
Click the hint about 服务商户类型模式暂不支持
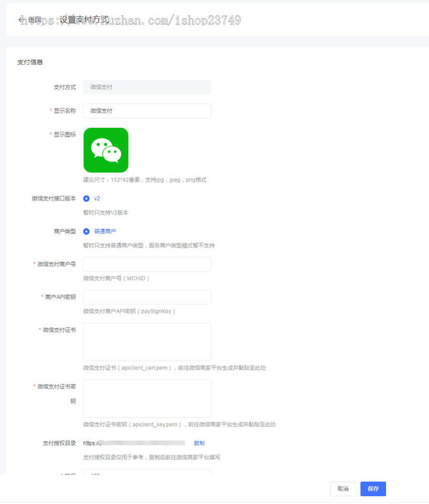click(149, 246)
